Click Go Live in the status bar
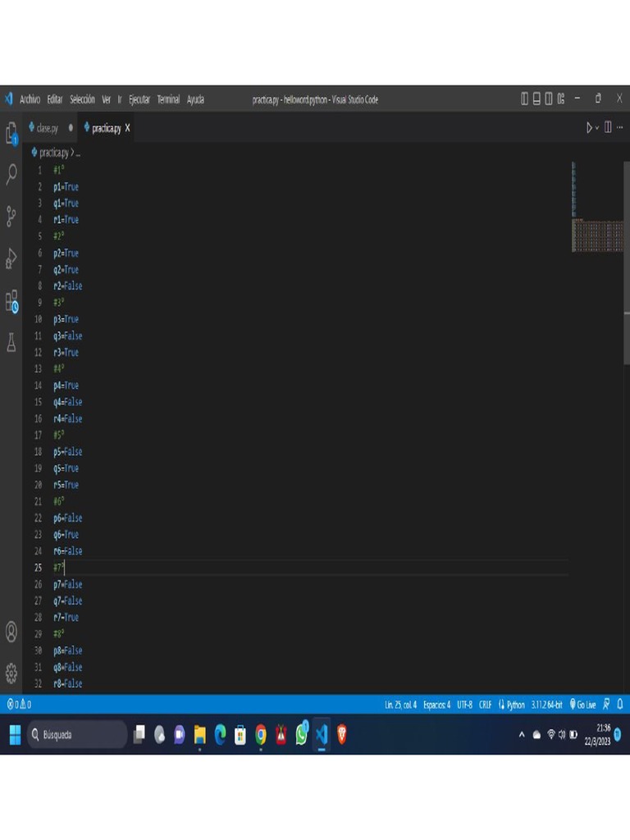Image resolution: width=630 pixels, height=840 pixels. 583,705
